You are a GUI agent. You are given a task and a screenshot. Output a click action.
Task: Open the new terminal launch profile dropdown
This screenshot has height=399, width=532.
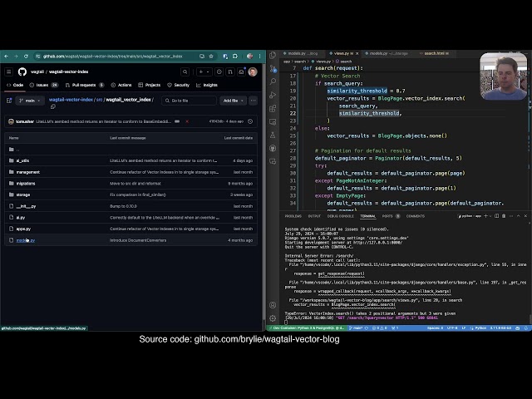(490, 216)
